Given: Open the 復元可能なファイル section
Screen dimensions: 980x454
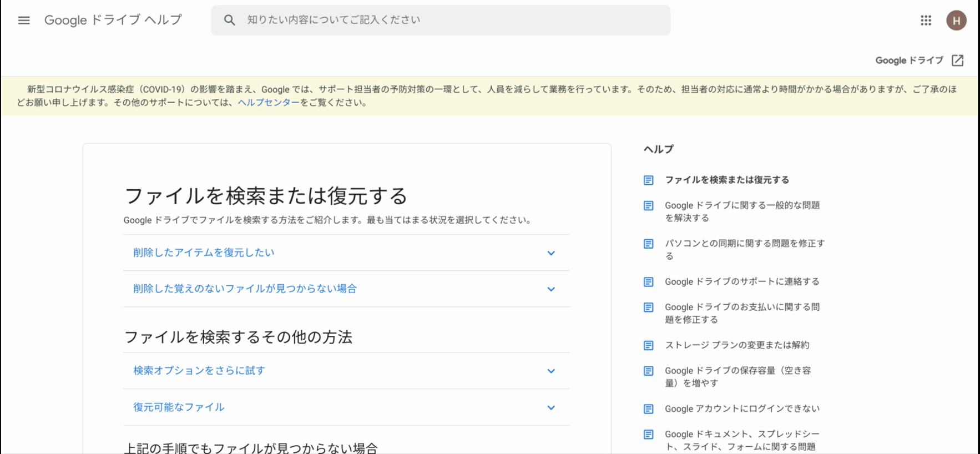Looking at the screenshot, I should tap(346, 407).
